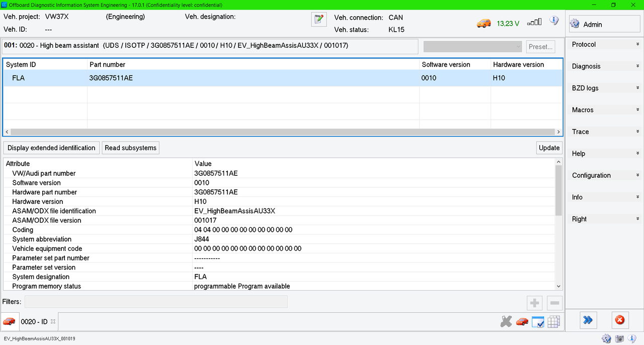Expand the Protocol section
Image resolution: width=644 pixels, height=345 pixels.
pyautogui.click(x=606, y=44)
